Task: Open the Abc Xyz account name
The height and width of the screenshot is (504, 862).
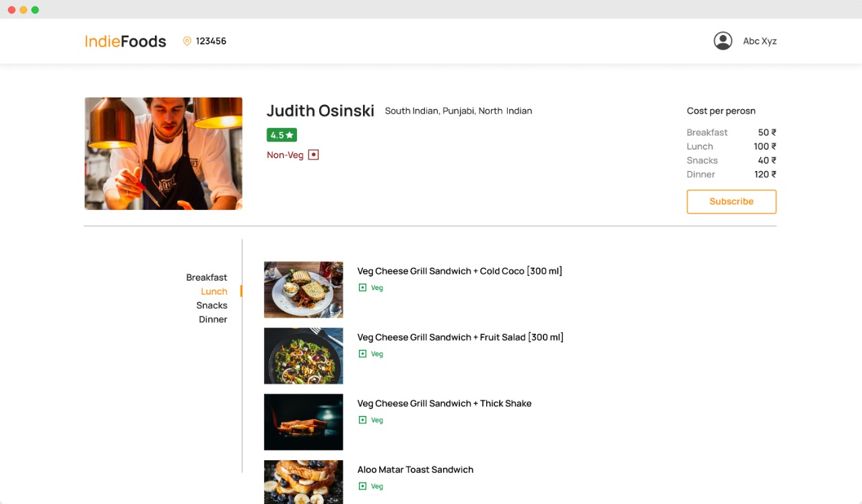Action: [x=760, y=40]
